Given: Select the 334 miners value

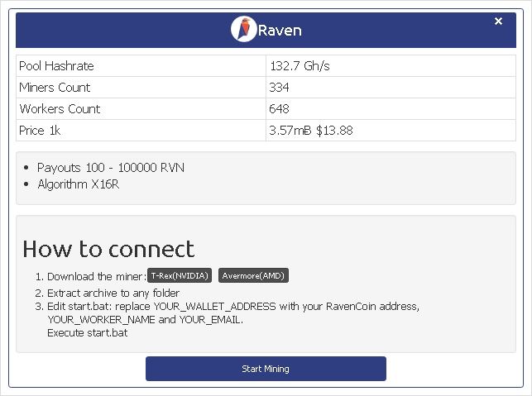Looking at the screenshot, I should pos(279,88).
